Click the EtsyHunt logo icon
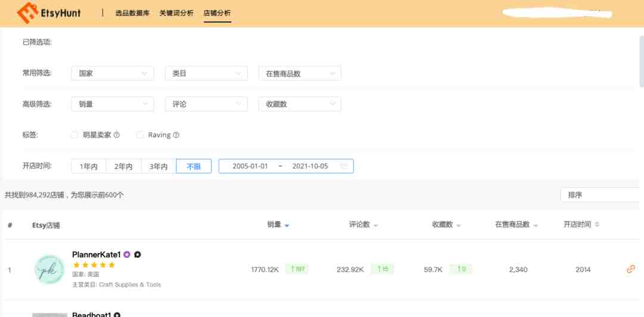The width and height of the screenshot is (644, 317). (27, 13)
